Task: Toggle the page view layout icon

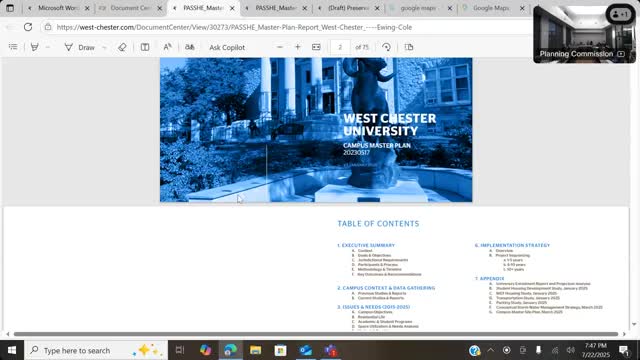Action: [145, 47]
